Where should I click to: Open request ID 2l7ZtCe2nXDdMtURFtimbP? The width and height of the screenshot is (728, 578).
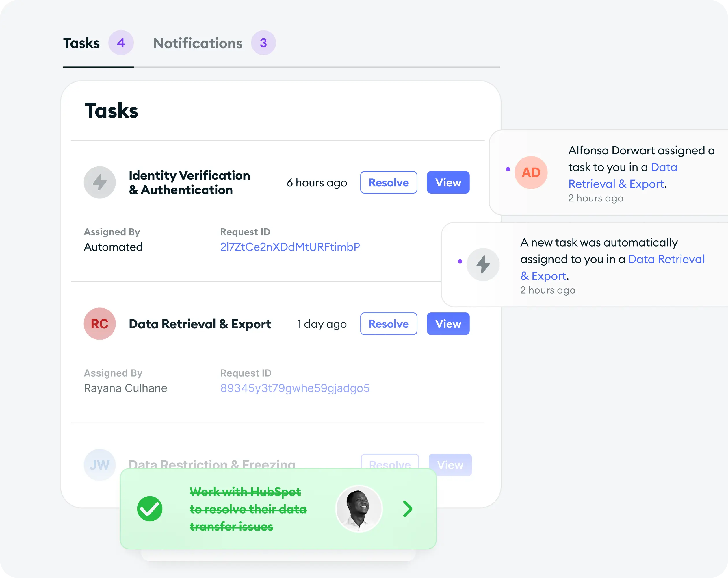[x=290, y=247]
